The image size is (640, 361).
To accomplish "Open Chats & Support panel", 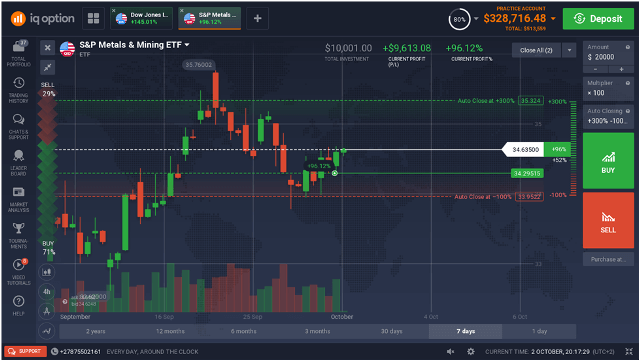I will click(x=18, y=127).
